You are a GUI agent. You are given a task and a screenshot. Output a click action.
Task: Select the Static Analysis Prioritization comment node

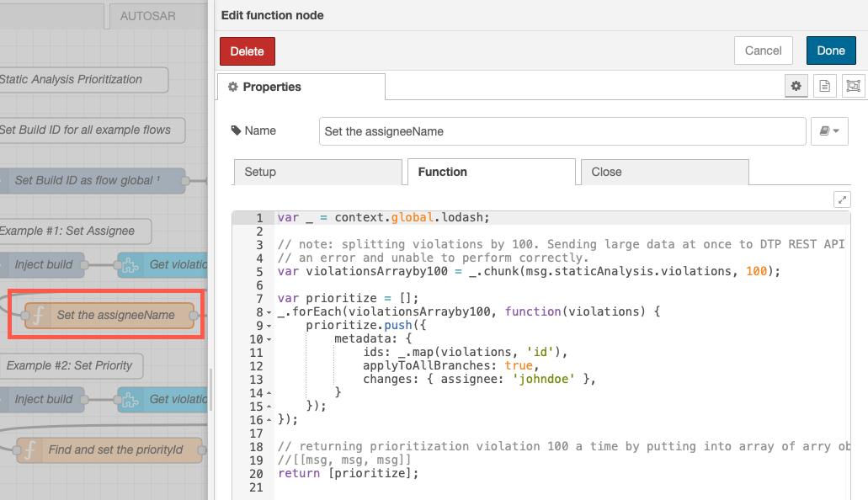pyautogui.click(x=83, y=80)
